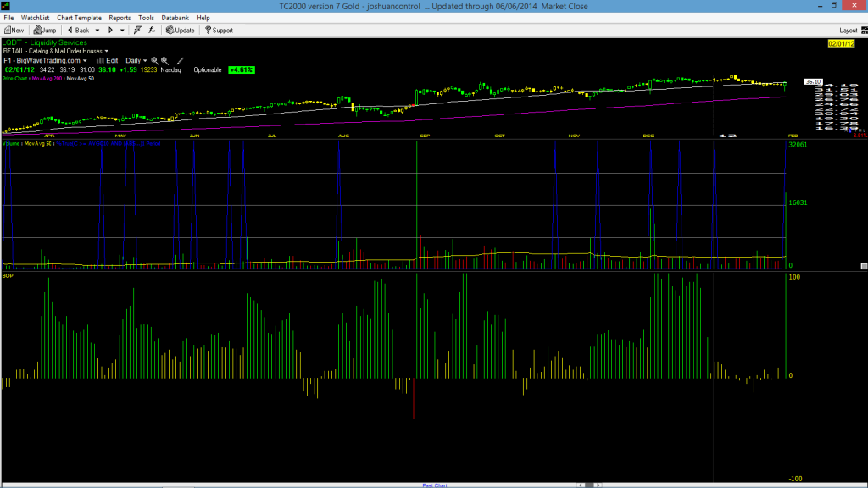Open the RETAIL industry group dropdown
Screen dimensions: 868x488
pos(55,51)
